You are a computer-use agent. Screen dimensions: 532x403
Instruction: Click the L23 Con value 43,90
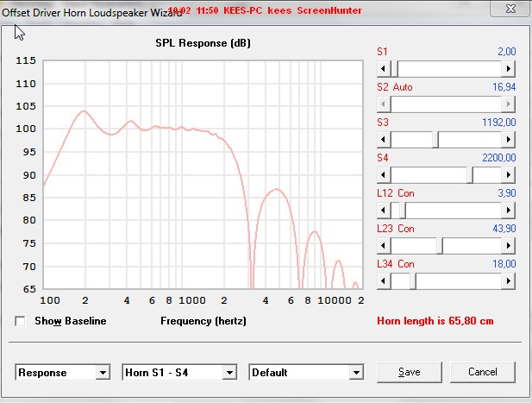(x=504, y=229)
